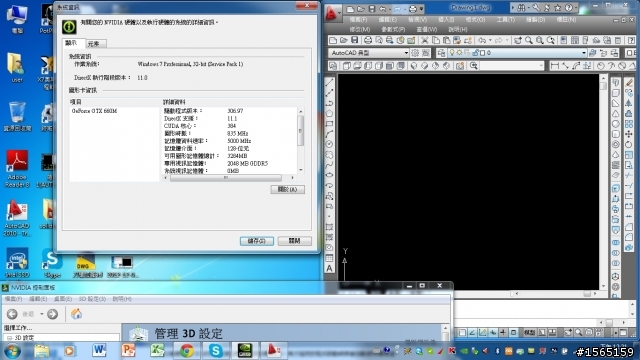Image resolution: width=640 pixels, height=360 pixels.
Task: Toggle the layer lock padlock icon
Action: 476,53
